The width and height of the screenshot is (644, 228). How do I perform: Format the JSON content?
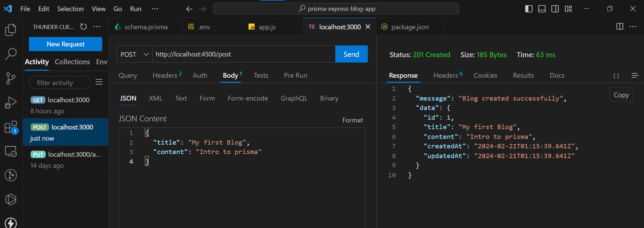[352, 120]
